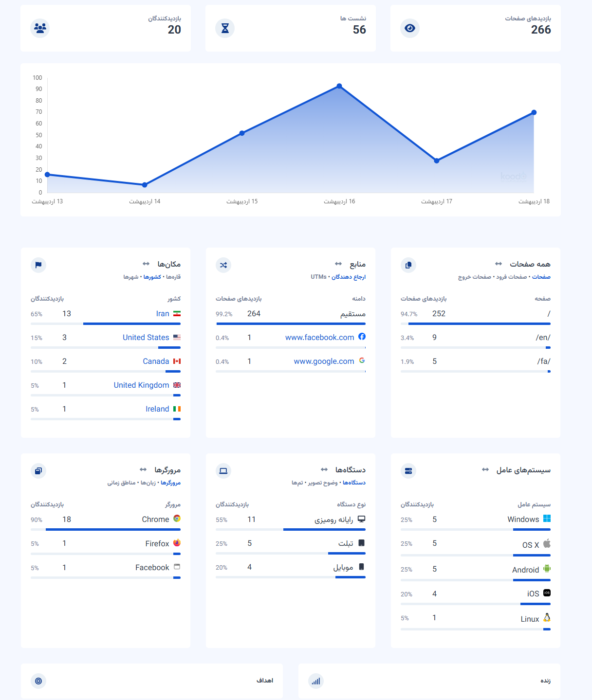Click the Windows logo icon
The height and width of the screenshot is (700, 592).
click(547, 519)
